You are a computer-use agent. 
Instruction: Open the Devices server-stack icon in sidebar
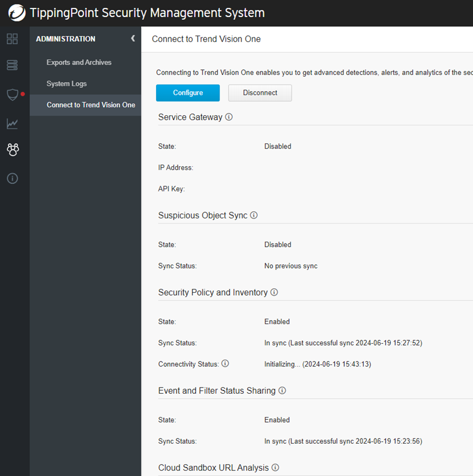pyautogui.click(x=12, y=65)
